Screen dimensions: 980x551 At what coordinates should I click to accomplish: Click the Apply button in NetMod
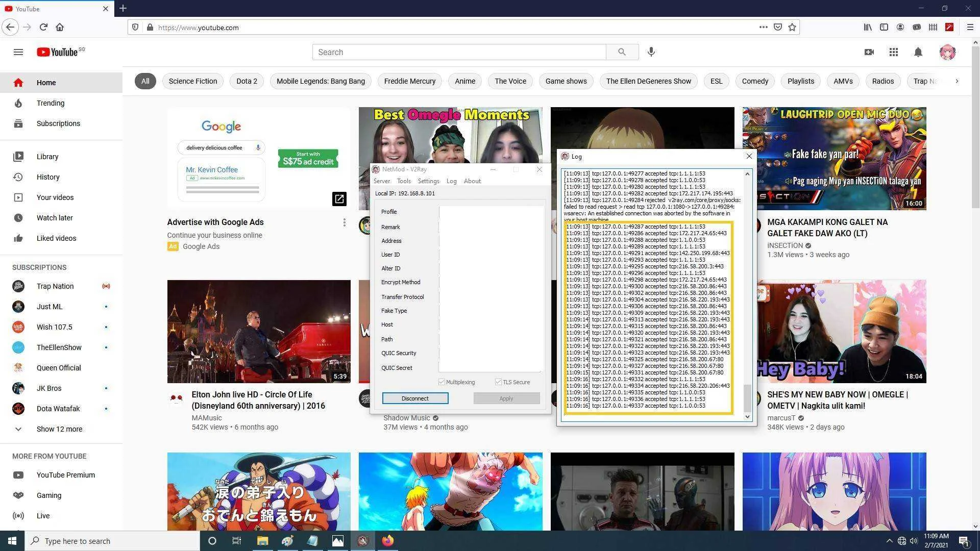(x=506, y=398)
